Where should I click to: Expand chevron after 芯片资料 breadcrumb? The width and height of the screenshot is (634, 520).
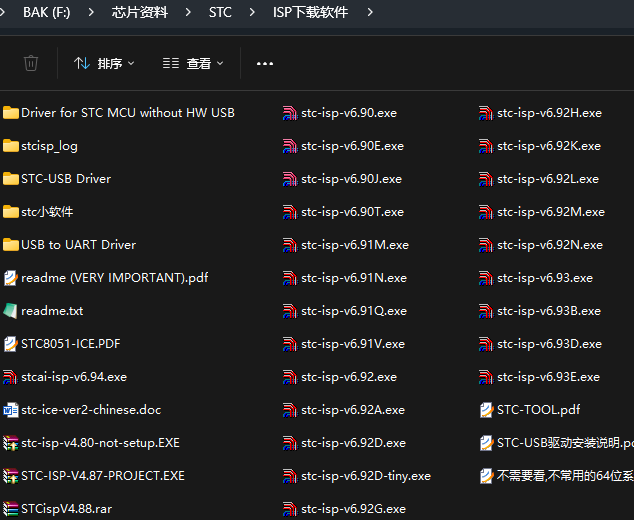[x=188, y=12]
